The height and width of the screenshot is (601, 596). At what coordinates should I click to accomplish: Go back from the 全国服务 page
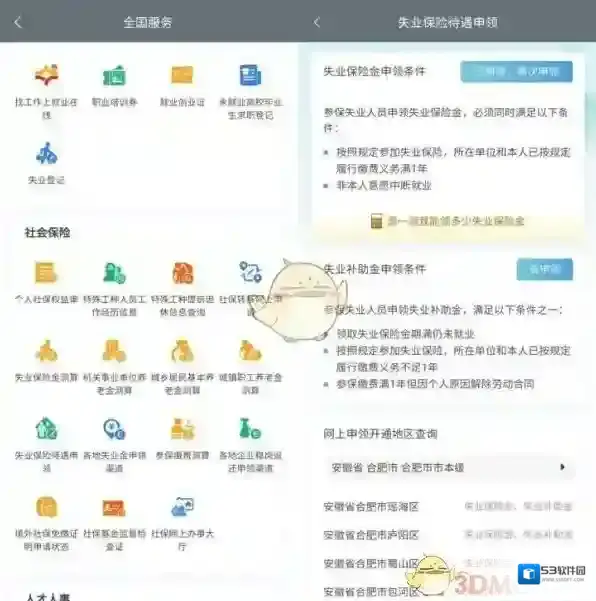pyautogui.click(x=18, y=22)
